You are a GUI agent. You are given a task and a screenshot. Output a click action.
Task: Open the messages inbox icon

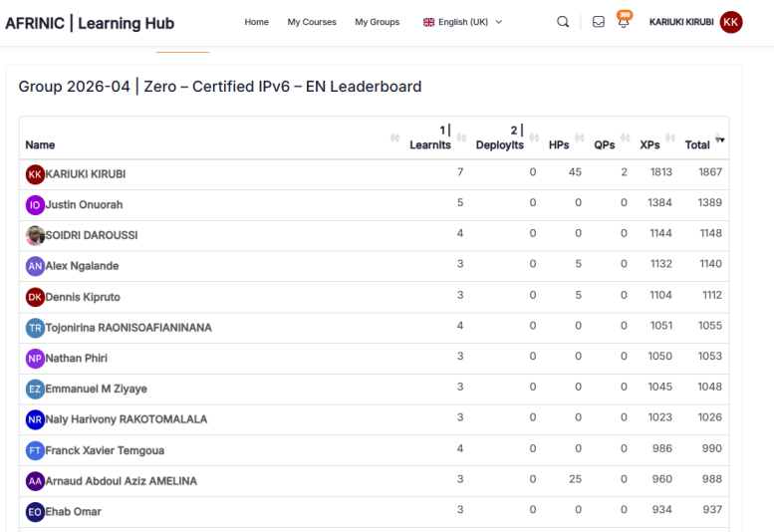599,22
